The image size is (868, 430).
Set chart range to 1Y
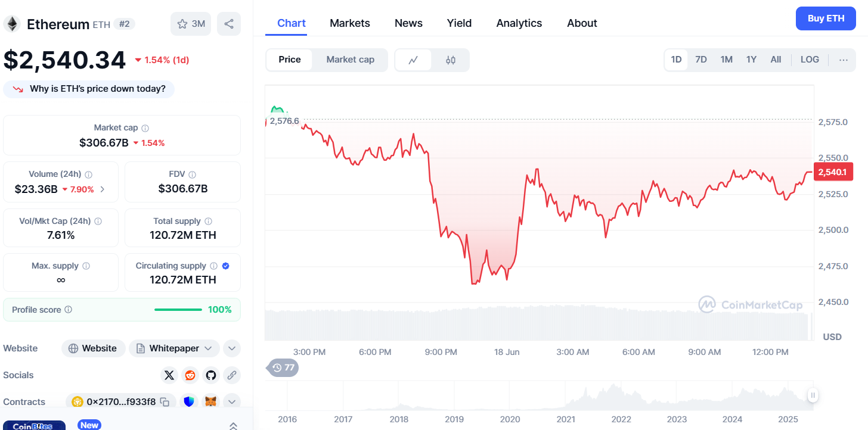[751, 60]
